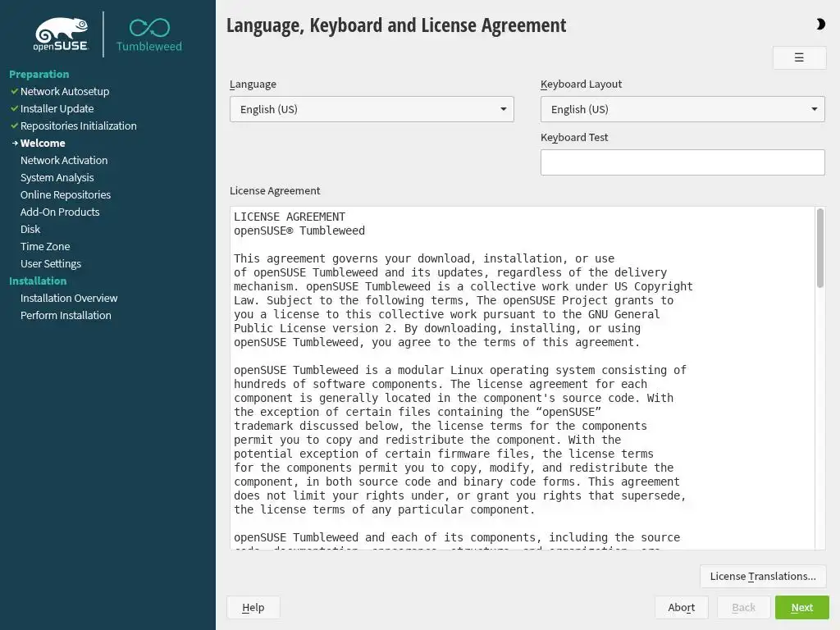Click inside the Keyboard Test field
This screenshot has width=840, height=630.
coord(682,162)
